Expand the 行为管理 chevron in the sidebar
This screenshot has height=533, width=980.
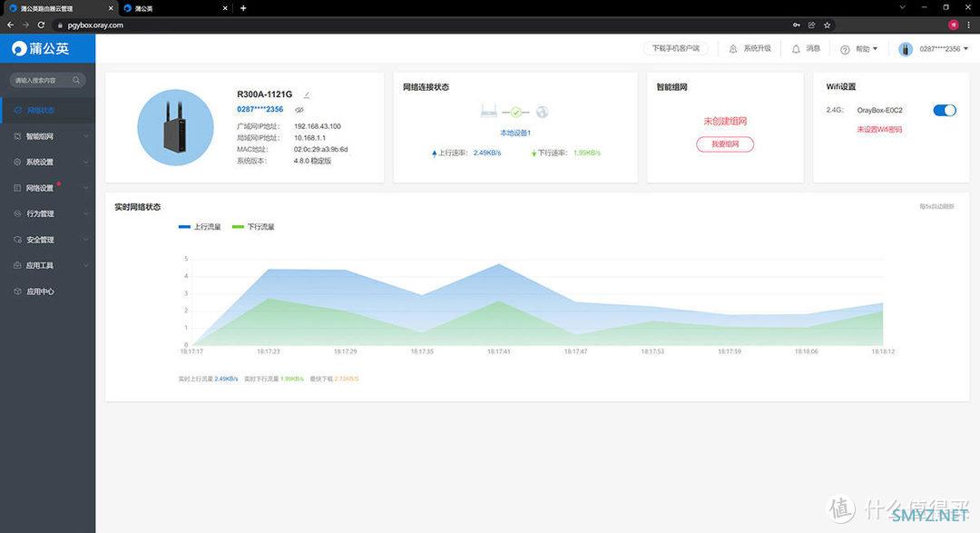[x=85, y=214]
